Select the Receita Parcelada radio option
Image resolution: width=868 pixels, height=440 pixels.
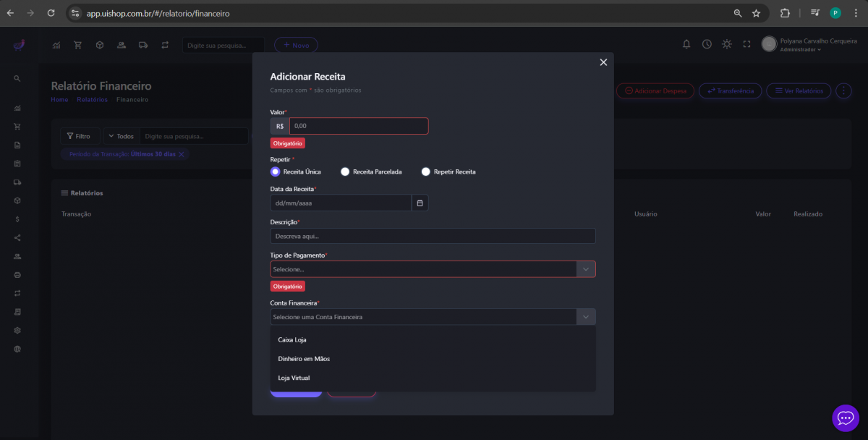[345, 172]
